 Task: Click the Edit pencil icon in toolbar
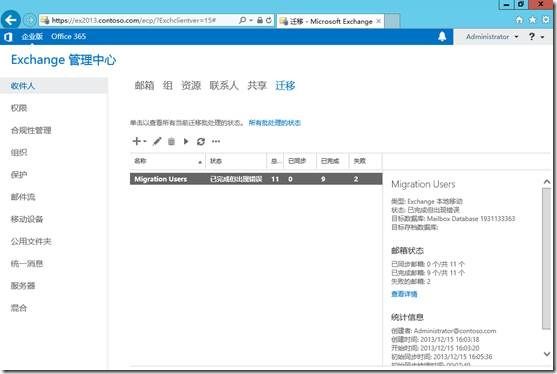[157, 141]
